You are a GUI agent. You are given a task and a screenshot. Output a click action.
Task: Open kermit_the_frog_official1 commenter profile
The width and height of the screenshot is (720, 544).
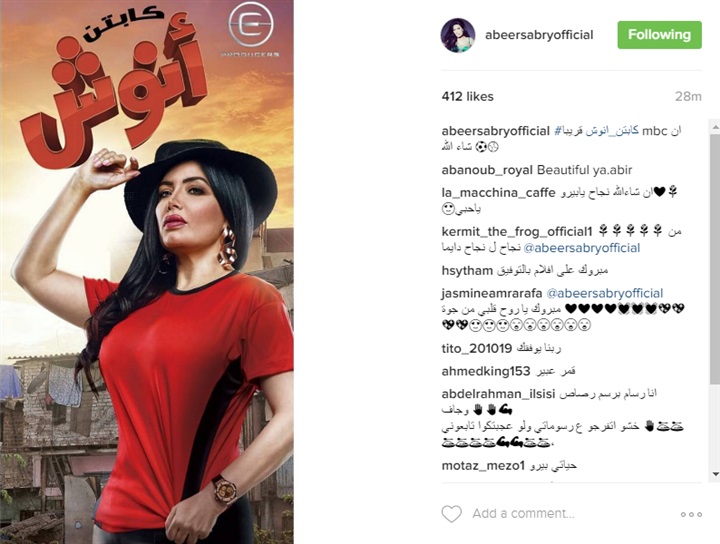[517, 231]
